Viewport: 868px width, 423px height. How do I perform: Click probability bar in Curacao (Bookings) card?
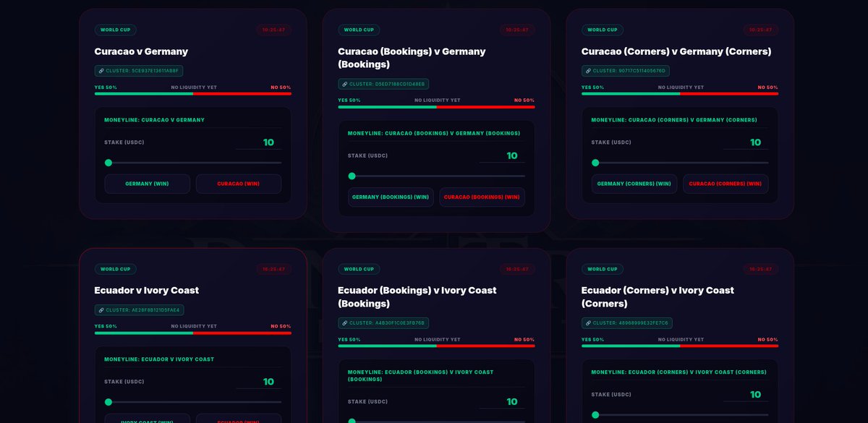click(x=436, y=106)
